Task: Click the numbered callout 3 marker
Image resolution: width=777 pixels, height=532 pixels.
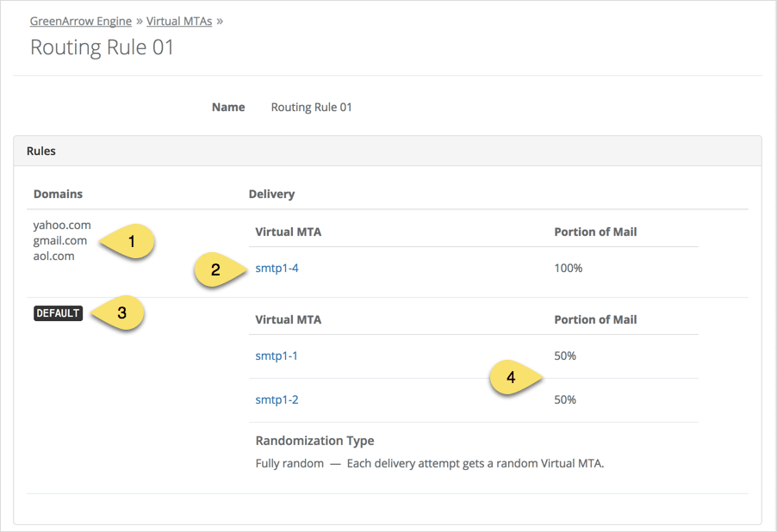Action: (x=123, y=313)
